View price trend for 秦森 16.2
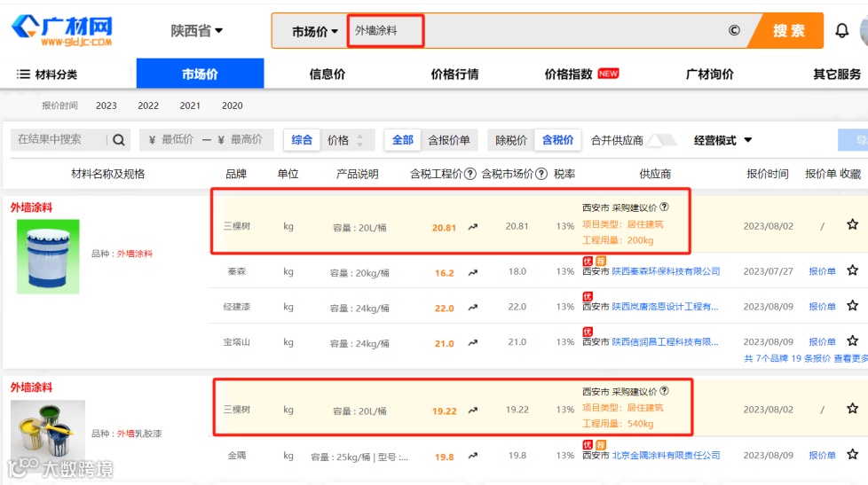 click(473, 272)
